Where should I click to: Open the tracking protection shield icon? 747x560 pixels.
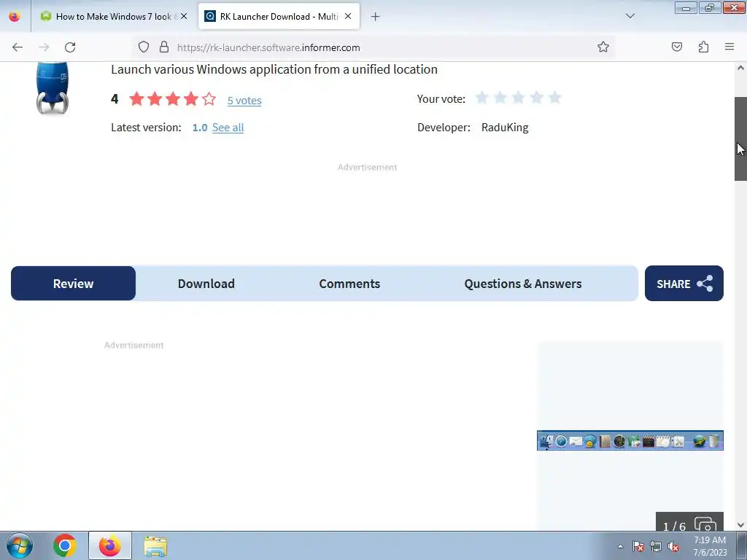click(144, 47)
